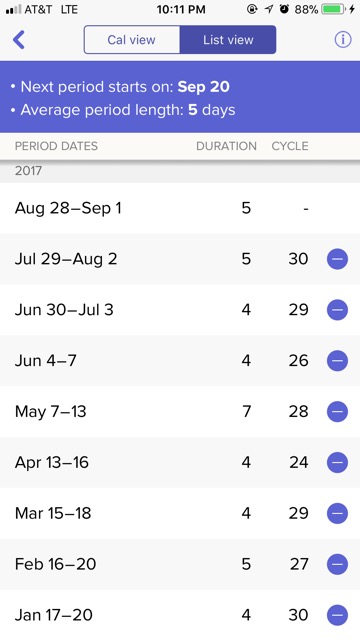Screen dimensions: 360x640
Task: Click the CYCLE column header
Action: click(290, 146)
